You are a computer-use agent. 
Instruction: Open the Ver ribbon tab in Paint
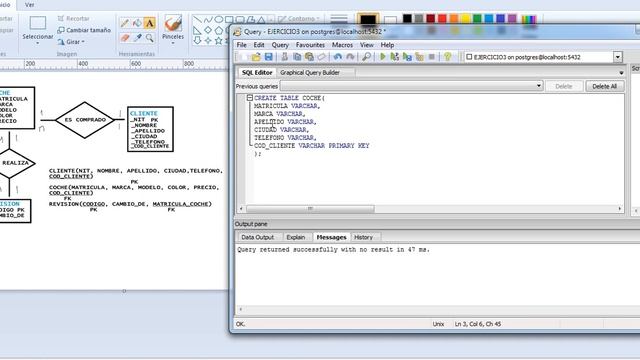[29, 5]
